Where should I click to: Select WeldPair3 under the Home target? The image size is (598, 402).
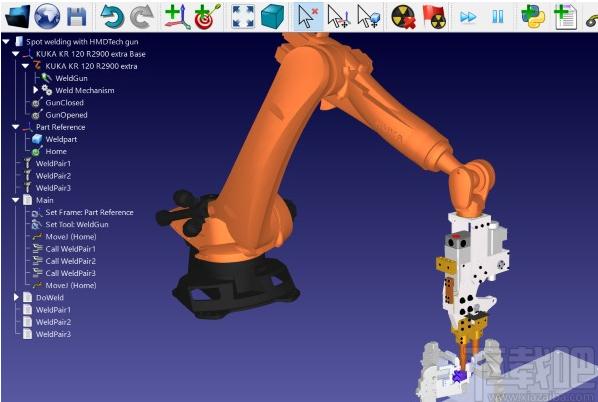click(53, 188)
